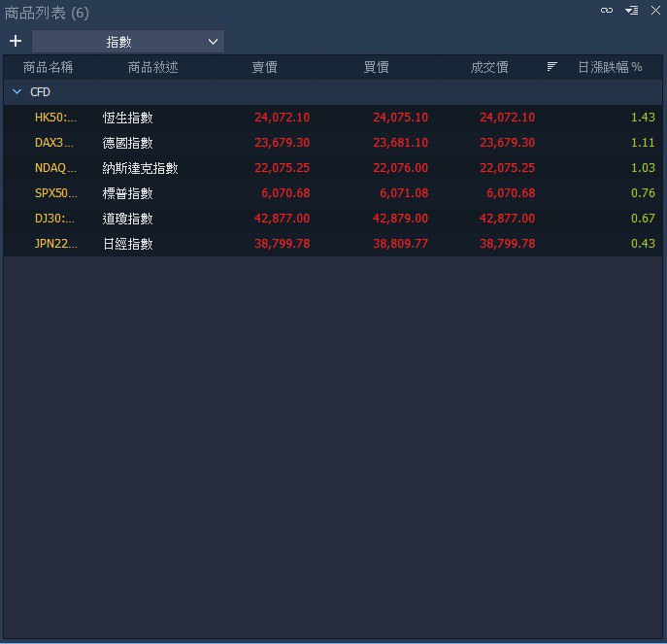Open the panel options menu icon
The height and width of the screenshot is (644, 667).
pyautogui.click(x=631, y=11)
